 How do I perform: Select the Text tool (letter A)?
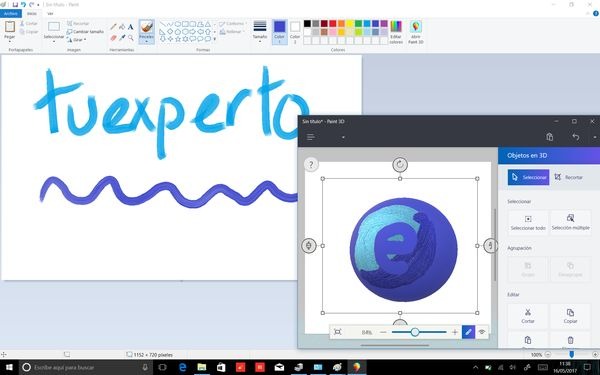pyautogui.click(x=130, y=27)
